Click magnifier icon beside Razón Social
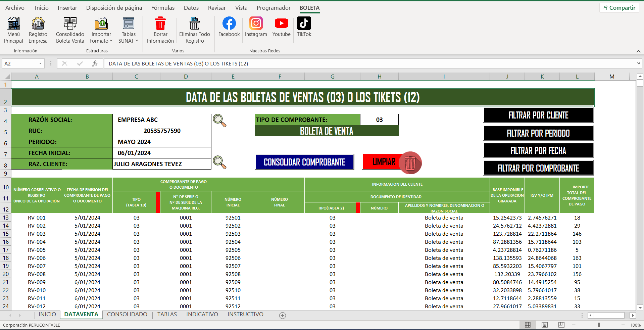644x330 pixels. 219,121
